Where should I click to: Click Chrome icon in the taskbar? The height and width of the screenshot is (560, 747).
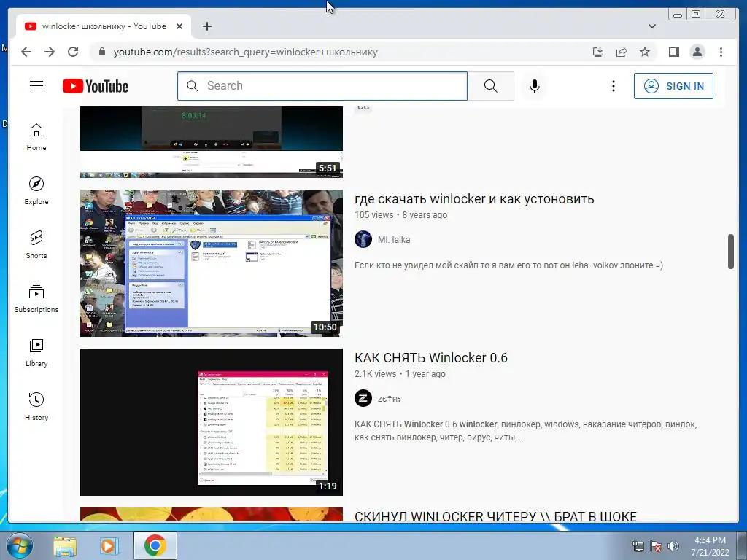click(x=155, y=545)
